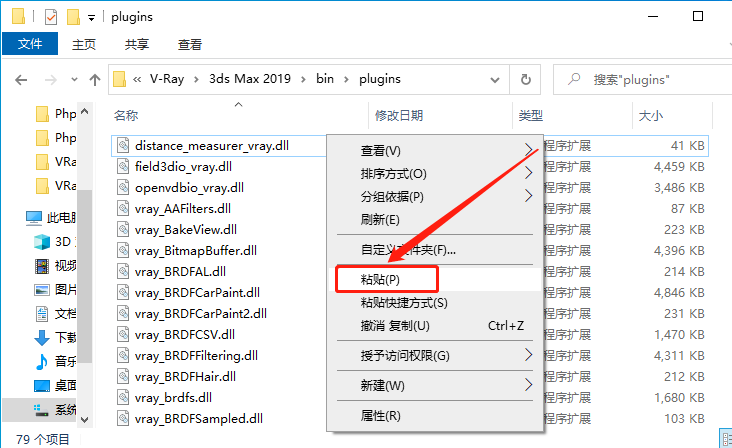The width and height of the screenshot is (732, 448).
Task: Open the 音乐 music folder icon in sidebar
Action: click(42, 361)
